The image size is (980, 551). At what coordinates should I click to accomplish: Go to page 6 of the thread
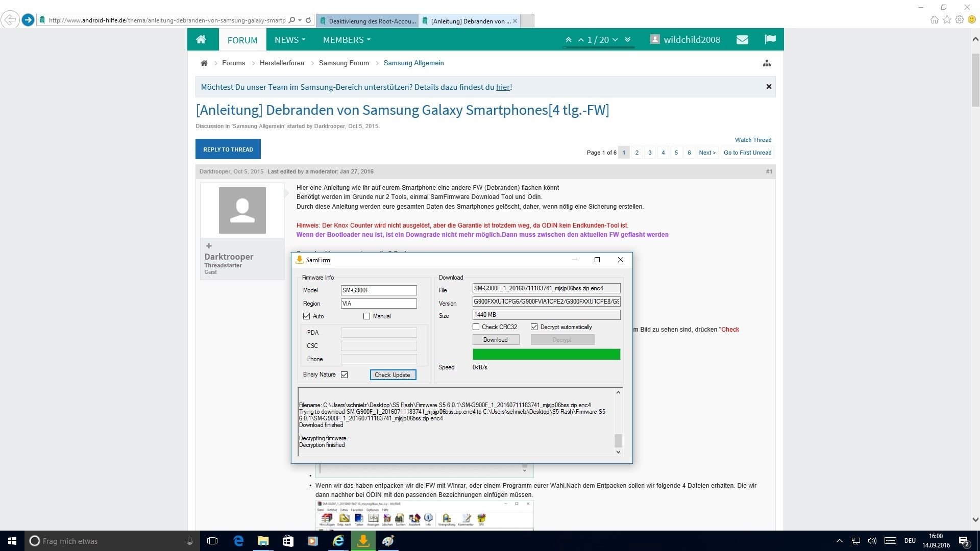pyautogui.click(x=689, y=153)
